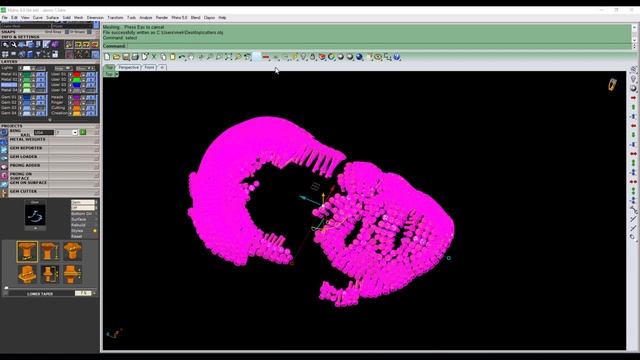Click the Help question mark toolbar icon
The image size is (640, 360).
[x=397, y=57]
